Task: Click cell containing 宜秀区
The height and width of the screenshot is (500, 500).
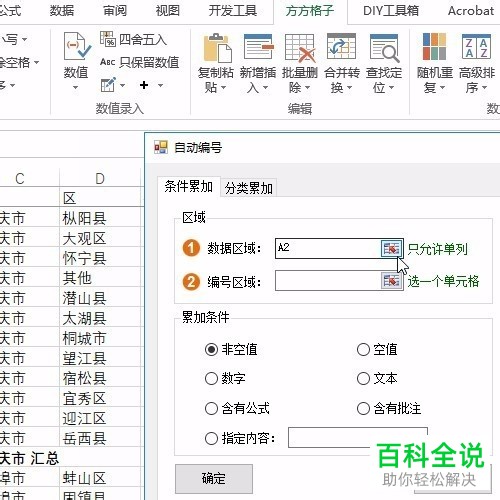Action: click(x=101, y=398)
